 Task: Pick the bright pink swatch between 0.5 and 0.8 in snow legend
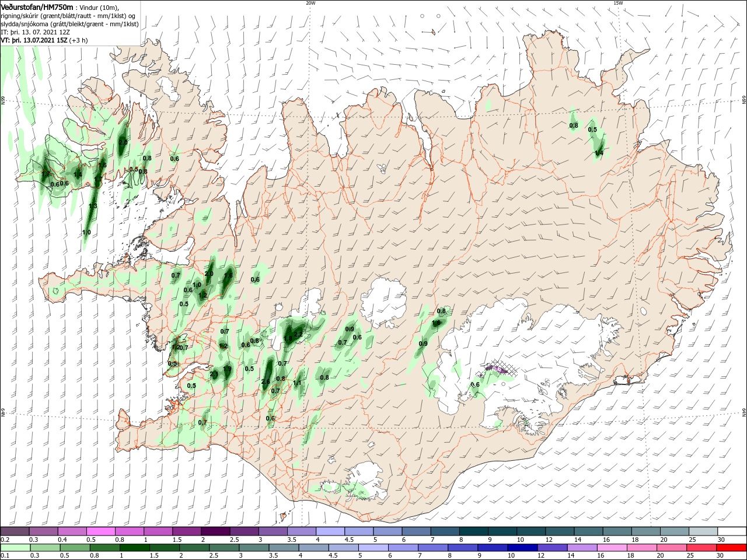coord(100,531)
